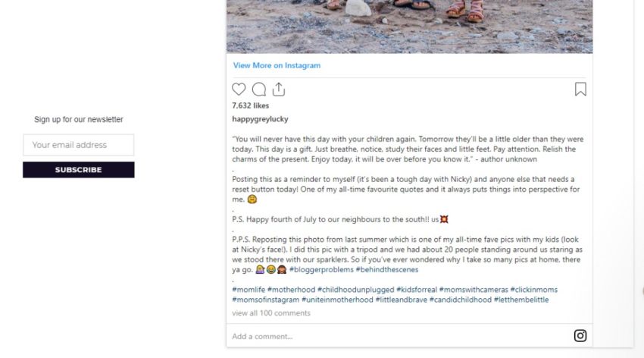
Task: Click the 7,632 likes count
Action: click(251, 105)
